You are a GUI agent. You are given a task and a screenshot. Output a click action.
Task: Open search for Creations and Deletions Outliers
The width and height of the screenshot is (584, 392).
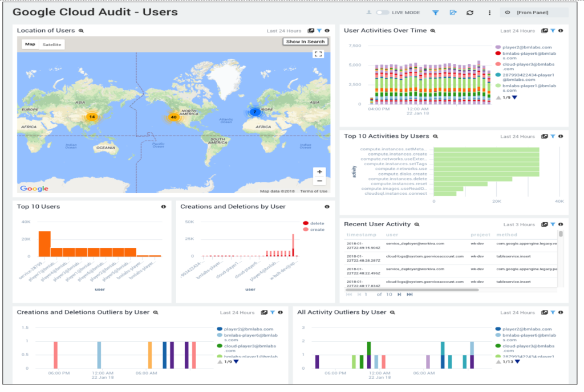(x=156, y=313)
